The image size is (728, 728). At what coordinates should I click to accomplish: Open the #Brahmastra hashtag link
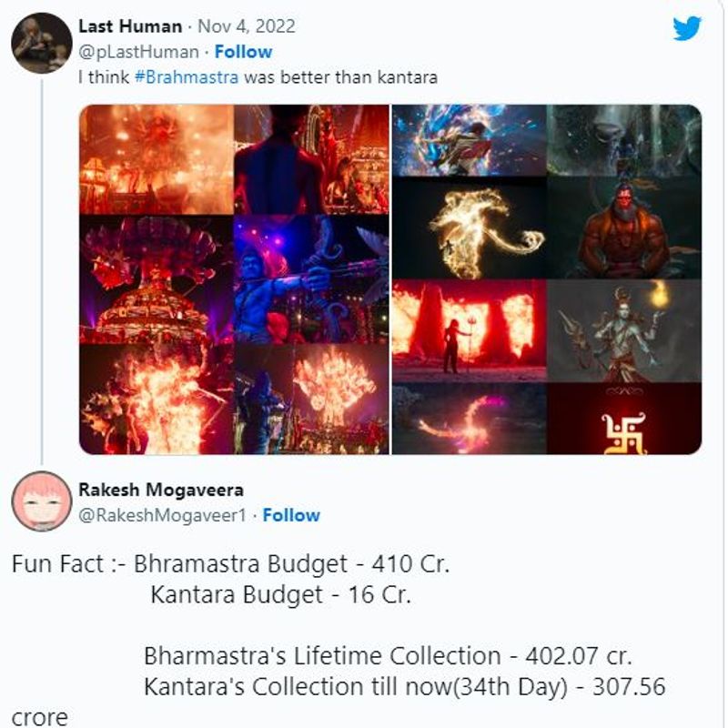[187, 77]
